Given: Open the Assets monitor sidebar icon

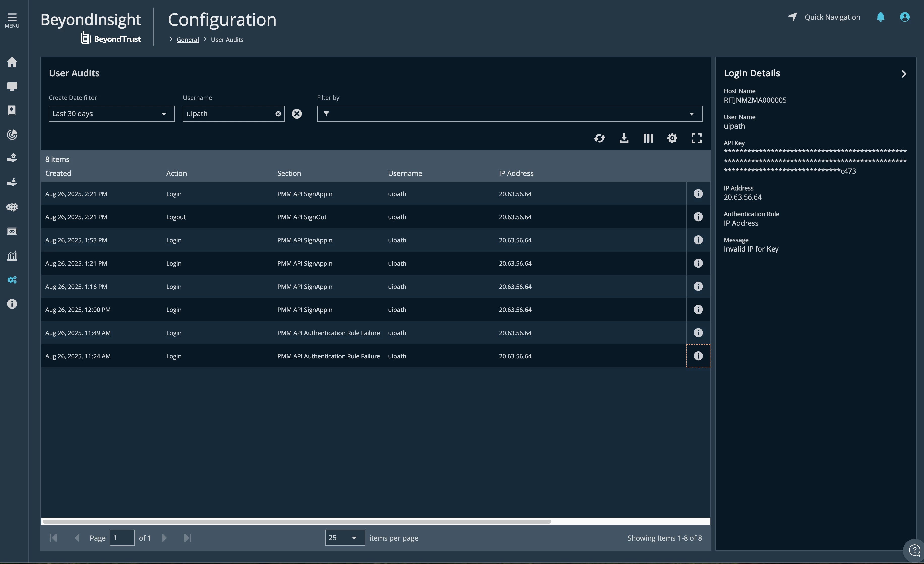Looking at the screenshot, I should tap(12, 87).
